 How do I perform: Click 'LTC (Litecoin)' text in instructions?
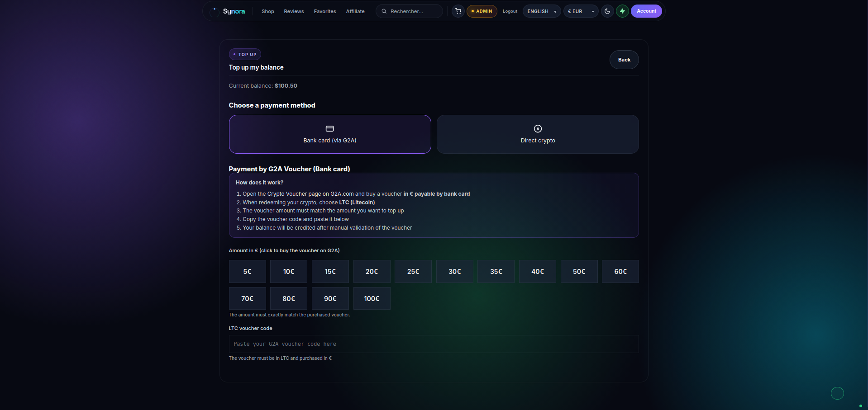(357, 203)
